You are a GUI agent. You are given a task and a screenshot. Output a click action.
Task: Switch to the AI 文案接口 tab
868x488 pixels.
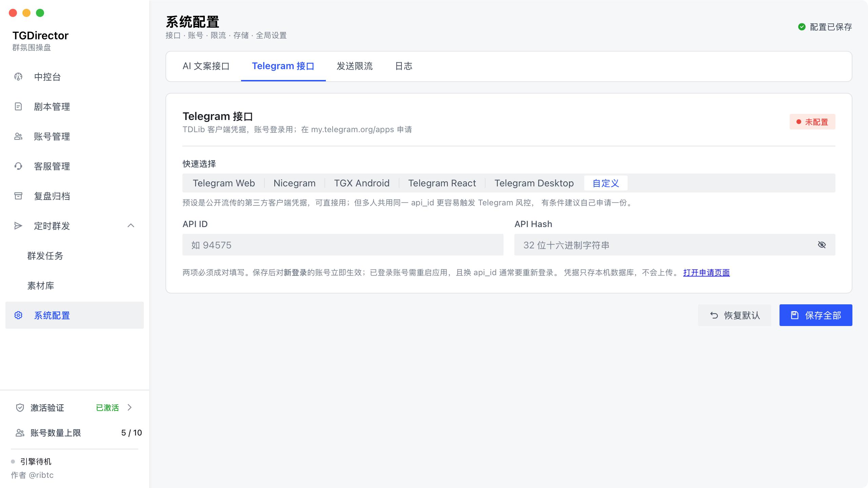206,66
